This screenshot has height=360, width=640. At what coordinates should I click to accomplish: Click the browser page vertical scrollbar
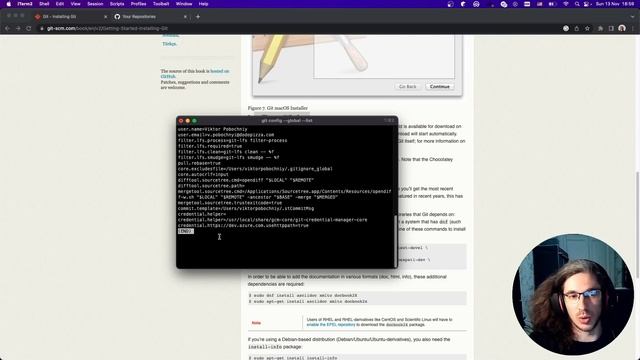pyautogui.click(x=637, y=224)
